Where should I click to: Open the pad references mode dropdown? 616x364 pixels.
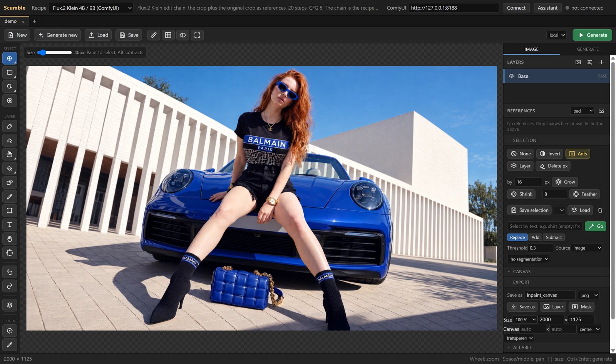pos(582,111)
